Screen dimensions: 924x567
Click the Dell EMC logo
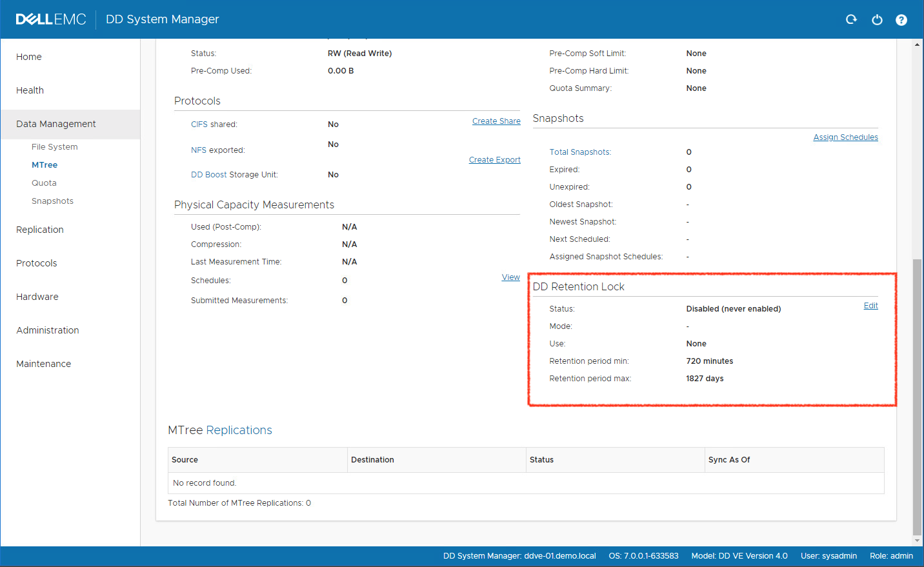click(x=51, y=19)
